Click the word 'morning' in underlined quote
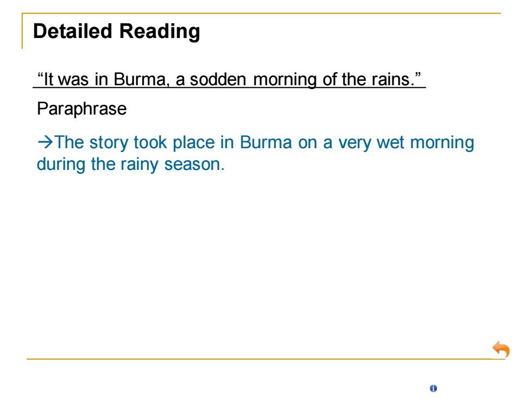This screenshot has height=399, width=532. pyautogui.click(x=285, y=80)
